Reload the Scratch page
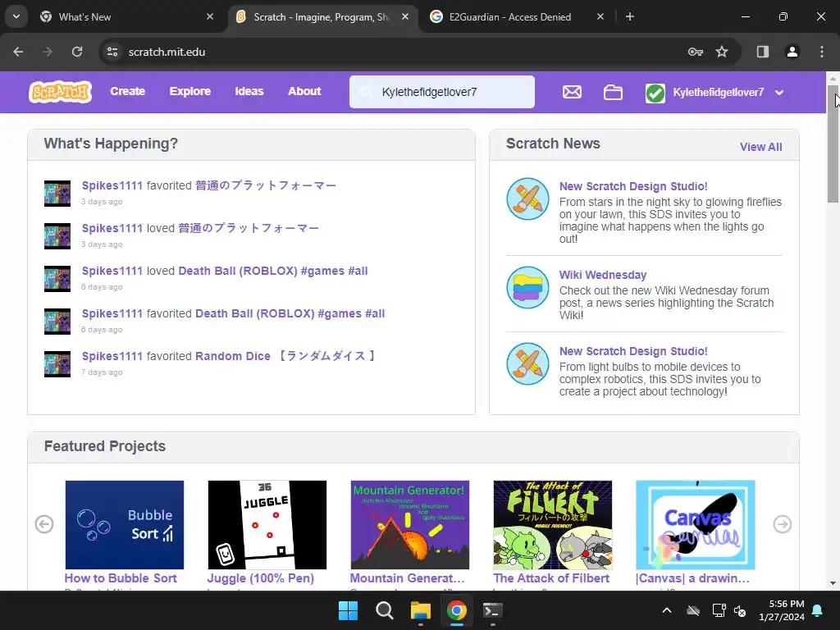 pyautogui.click(x=77, y=52)
